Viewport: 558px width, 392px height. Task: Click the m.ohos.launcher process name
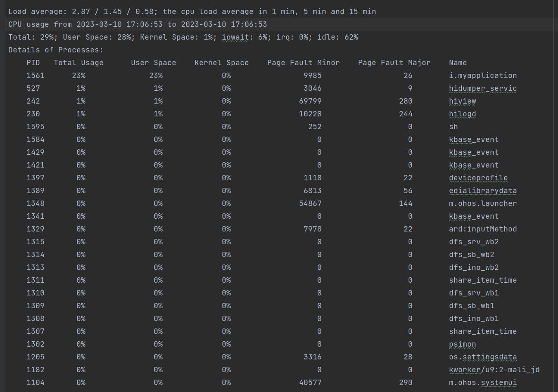(482, 203)
